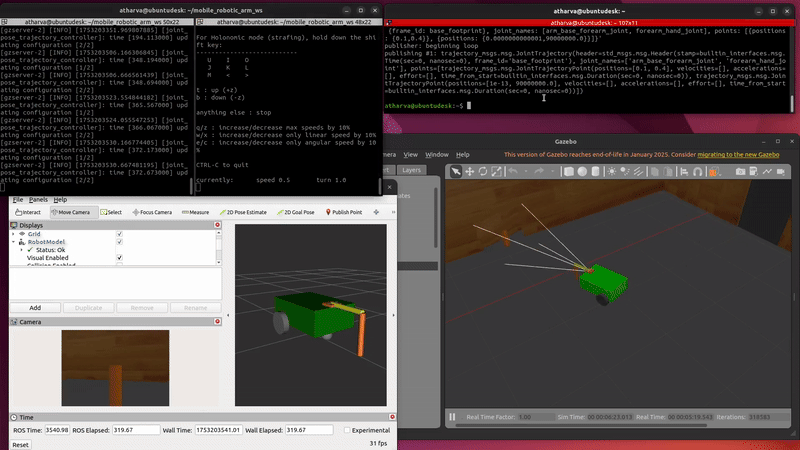The image size is (800, 450).
Task: Activate Gazebo selection mode arrow tool
Action: coord(456,171)
